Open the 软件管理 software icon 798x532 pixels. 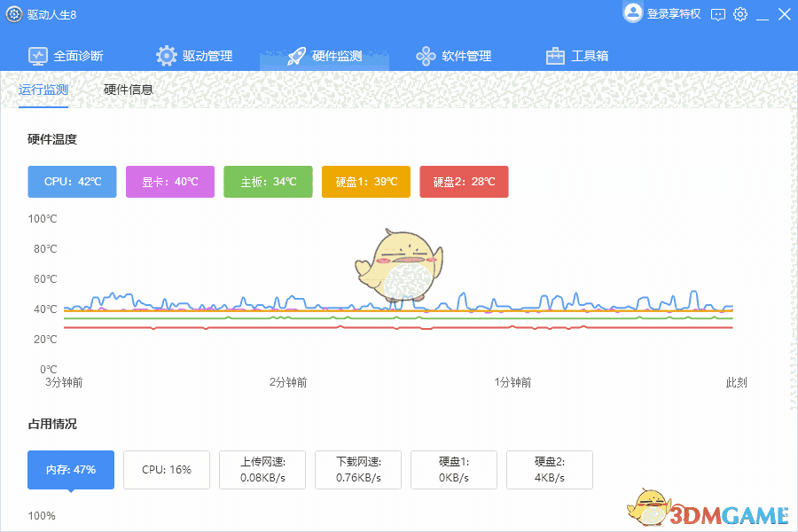pyautogui.click(x=425, y=55)
